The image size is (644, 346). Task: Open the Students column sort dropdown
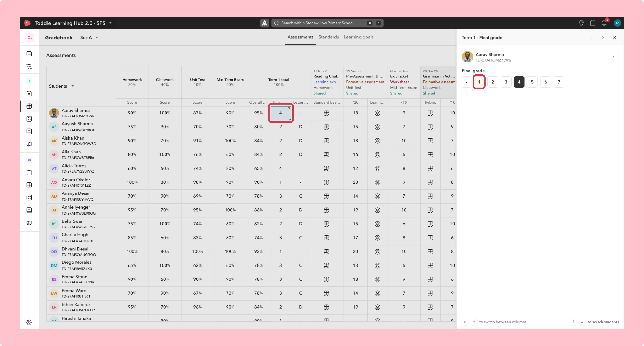pyautogui.click(x=73, y=86)
